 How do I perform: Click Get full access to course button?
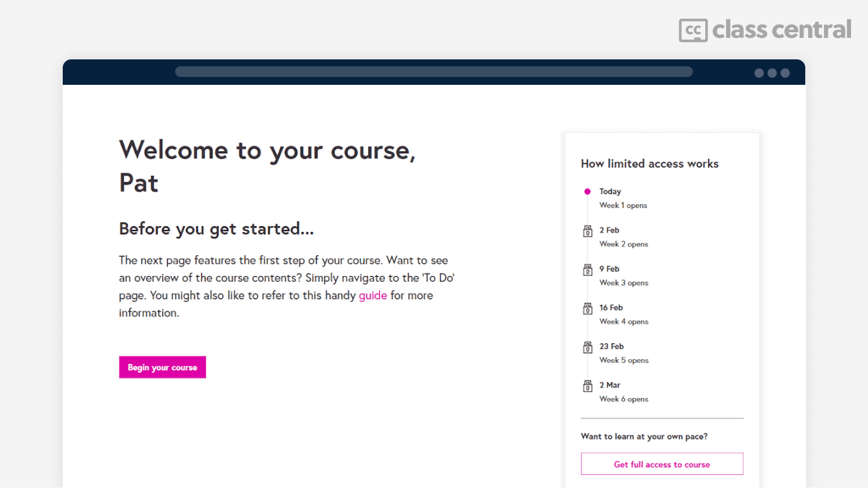pos(662,464)
